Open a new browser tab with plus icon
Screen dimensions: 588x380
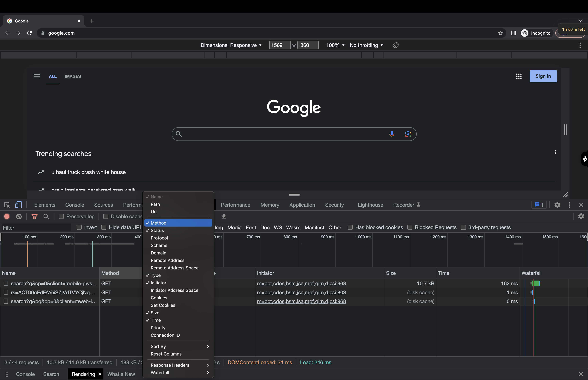(x=92, y=21)
